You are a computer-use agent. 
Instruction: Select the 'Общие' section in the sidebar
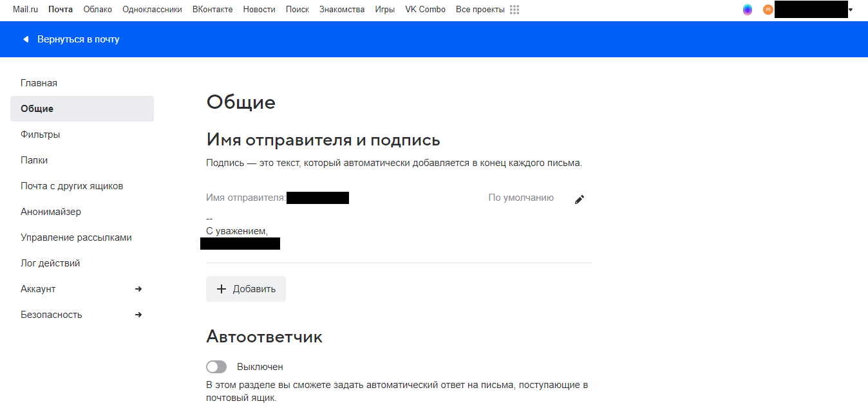point(37,109)
